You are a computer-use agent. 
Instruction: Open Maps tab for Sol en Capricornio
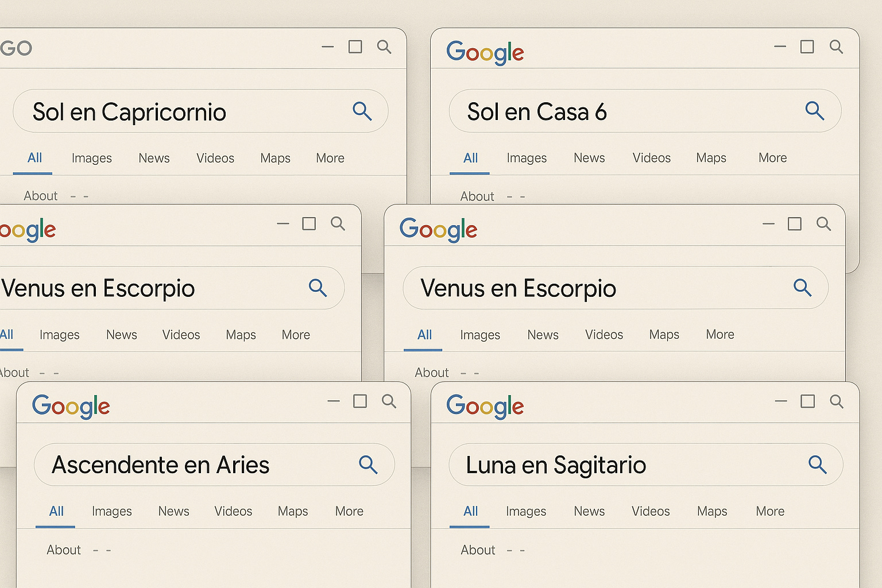coord(275,158)
